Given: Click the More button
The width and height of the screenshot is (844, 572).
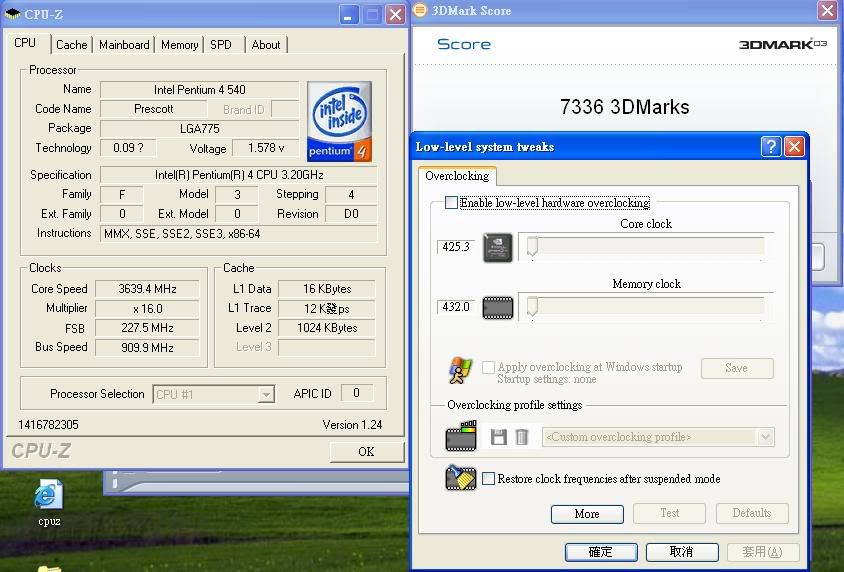Looking at the screenshot, I should coord(587,514).
